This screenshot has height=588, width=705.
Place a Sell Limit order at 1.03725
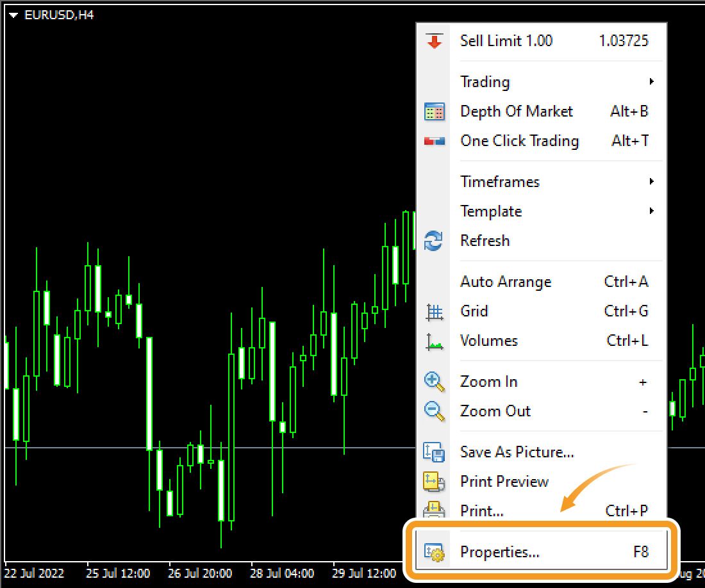pos(506,40)
